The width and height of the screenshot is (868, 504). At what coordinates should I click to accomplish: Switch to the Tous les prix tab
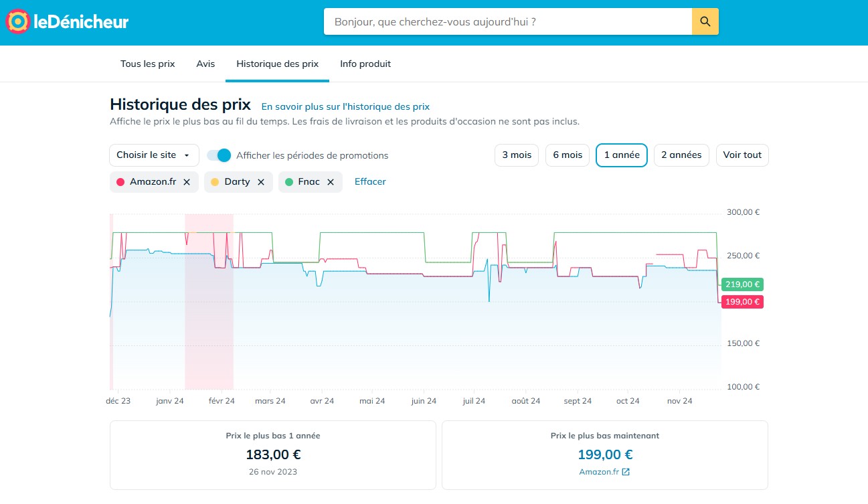tap(147, 64)
